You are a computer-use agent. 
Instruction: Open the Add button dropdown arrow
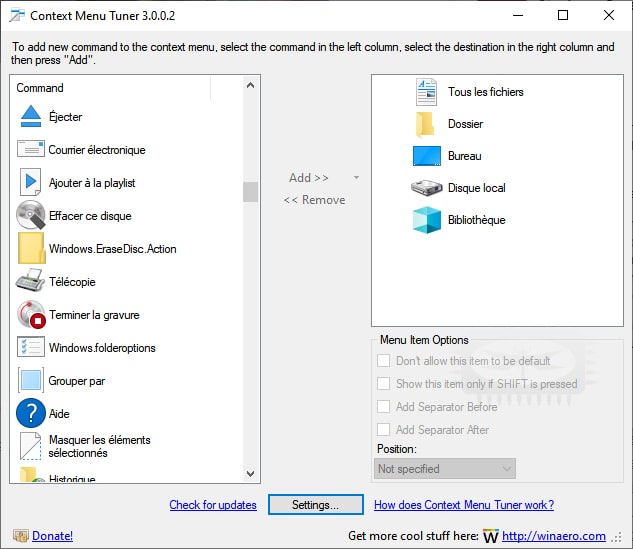356,178
